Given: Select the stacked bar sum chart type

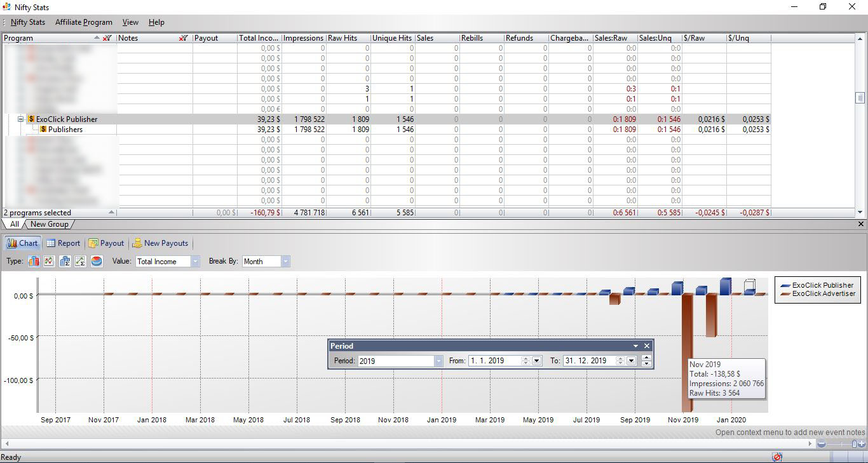Looking at the screenshot, I should click(x=64, y=261).
